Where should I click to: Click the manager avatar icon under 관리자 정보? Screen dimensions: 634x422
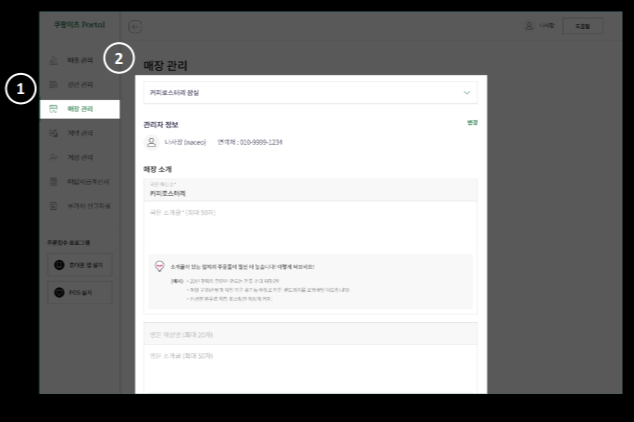click(151, 142)
